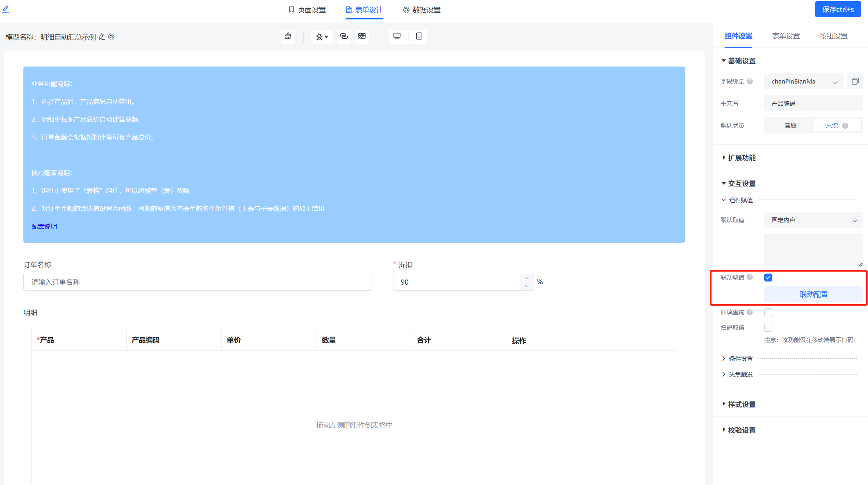Expand the 样式设置 section

tap(738, 405)
